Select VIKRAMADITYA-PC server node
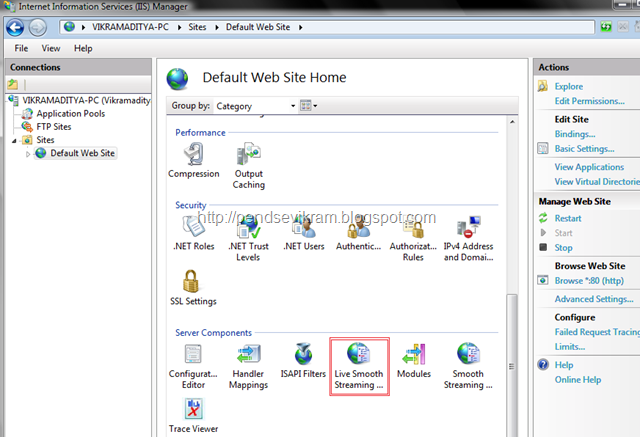The height and width of the screenshot is (437, 640). coord(86,100)
